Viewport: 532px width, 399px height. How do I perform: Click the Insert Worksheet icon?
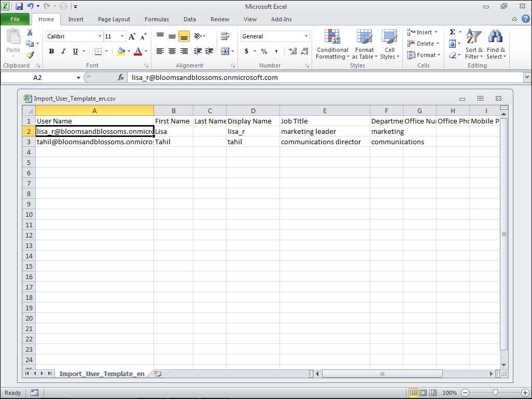tap(158, 374)
